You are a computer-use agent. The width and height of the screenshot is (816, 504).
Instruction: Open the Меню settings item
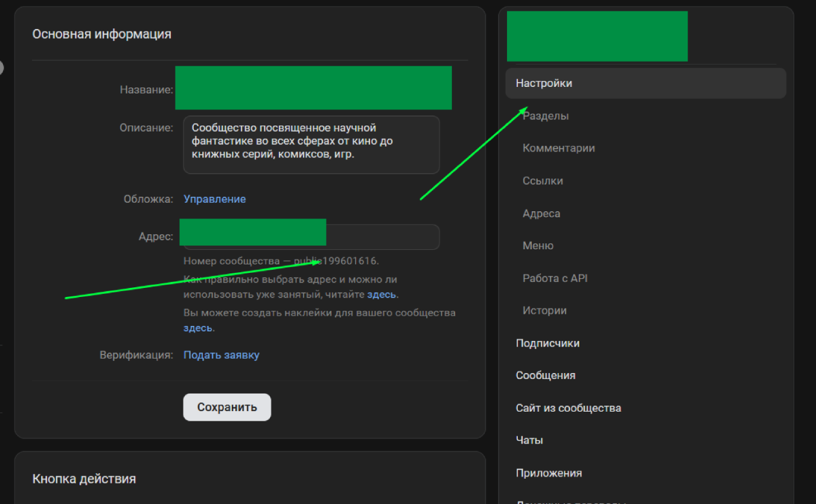pyautogui.click(x=538, y=246)
